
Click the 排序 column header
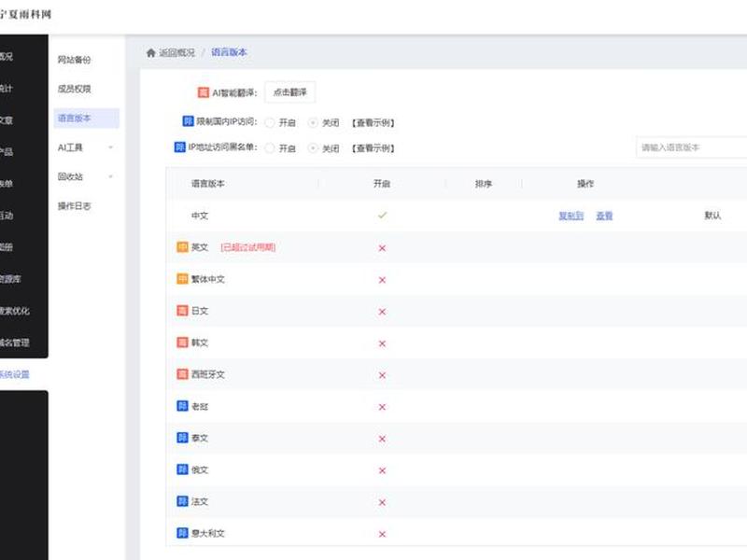tap(483, 184)
